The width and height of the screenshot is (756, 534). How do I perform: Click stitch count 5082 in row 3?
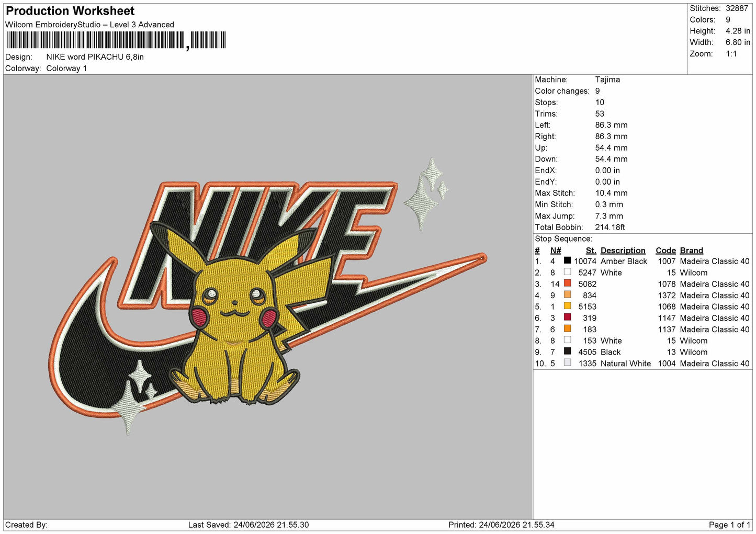click(x=587, y=284)
